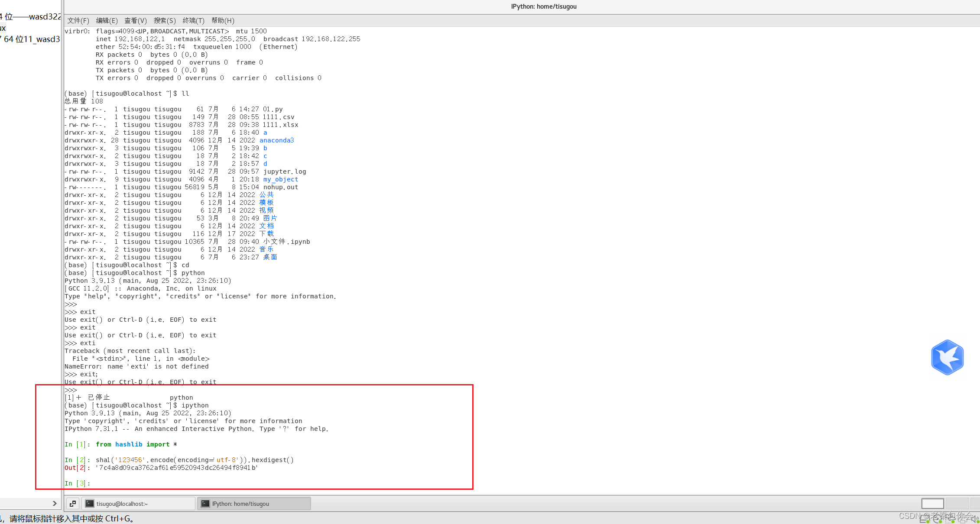
Task: Click the 小文件.ipynb file name
Action: tap(286, 242)
